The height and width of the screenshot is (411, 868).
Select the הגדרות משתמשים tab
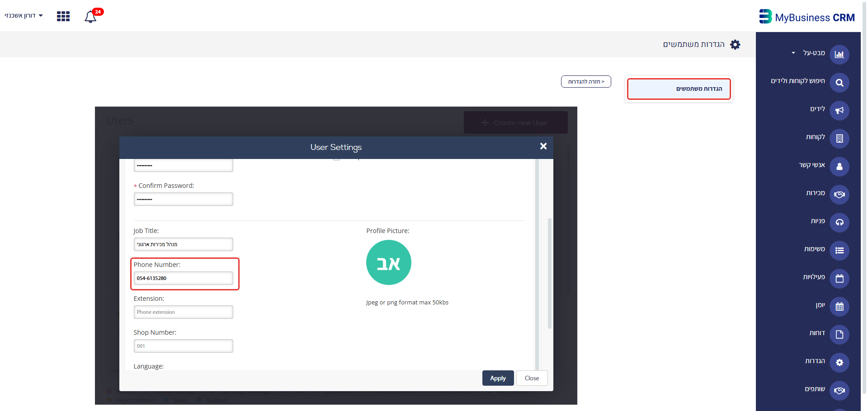tap(679, 89)
